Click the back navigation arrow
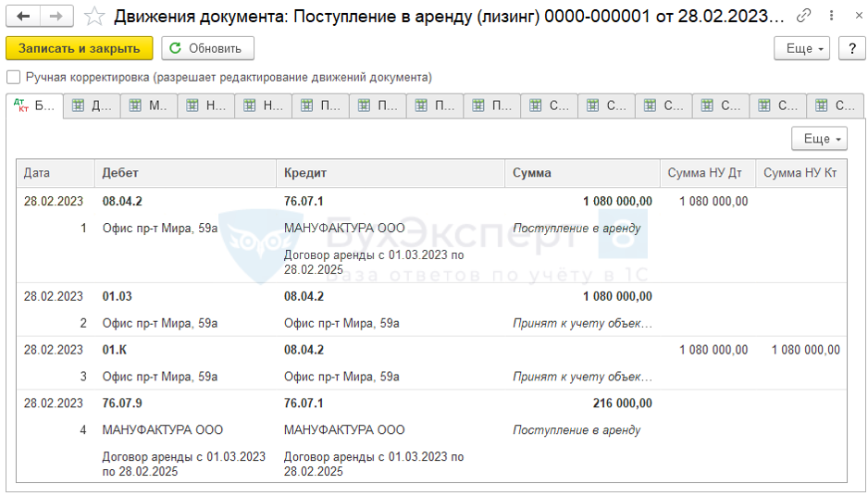 click(x=24, y=17)
